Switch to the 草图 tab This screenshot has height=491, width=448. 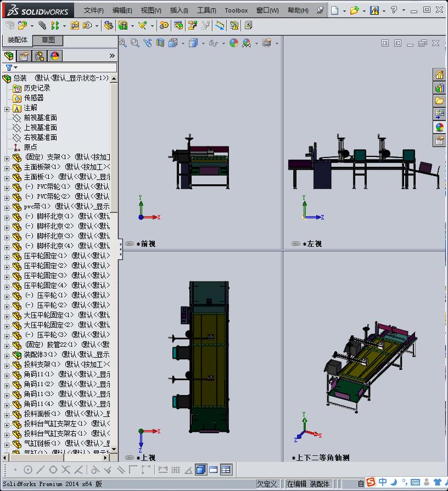click(48, 40)
